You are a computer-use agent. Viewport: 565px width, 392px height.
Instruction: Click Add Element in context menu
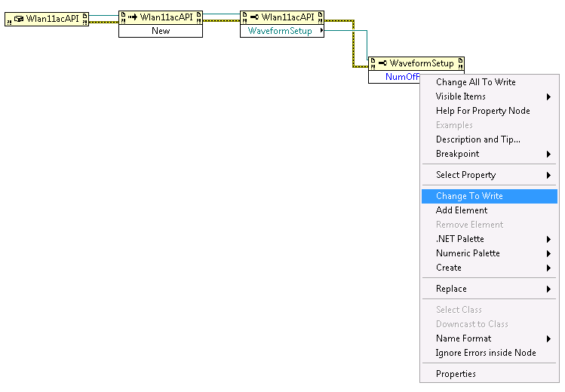point(462,210)
